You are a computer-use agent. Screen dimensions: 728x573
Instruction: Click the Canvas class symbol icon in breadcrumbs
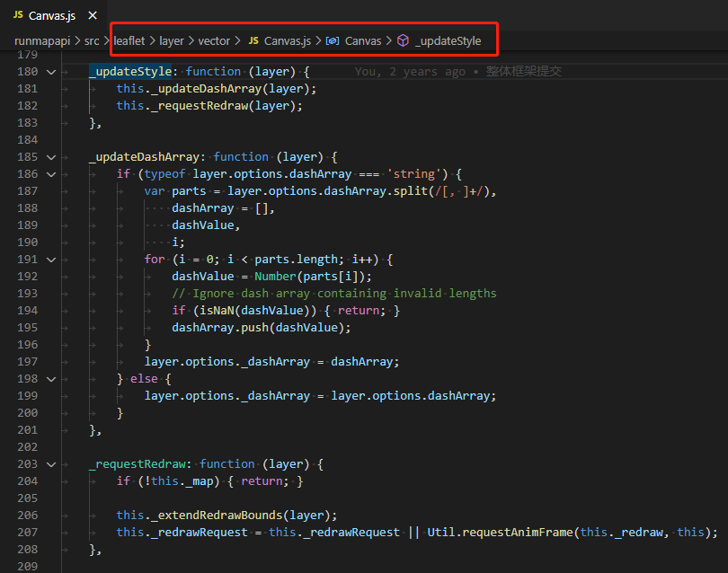[x=333, y=40]
